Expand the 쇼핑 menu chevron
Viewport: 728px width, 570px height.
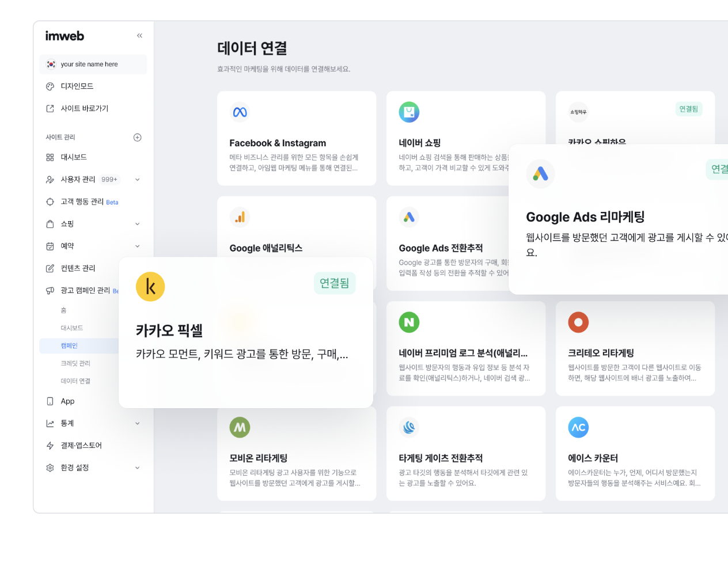[137, 224]
